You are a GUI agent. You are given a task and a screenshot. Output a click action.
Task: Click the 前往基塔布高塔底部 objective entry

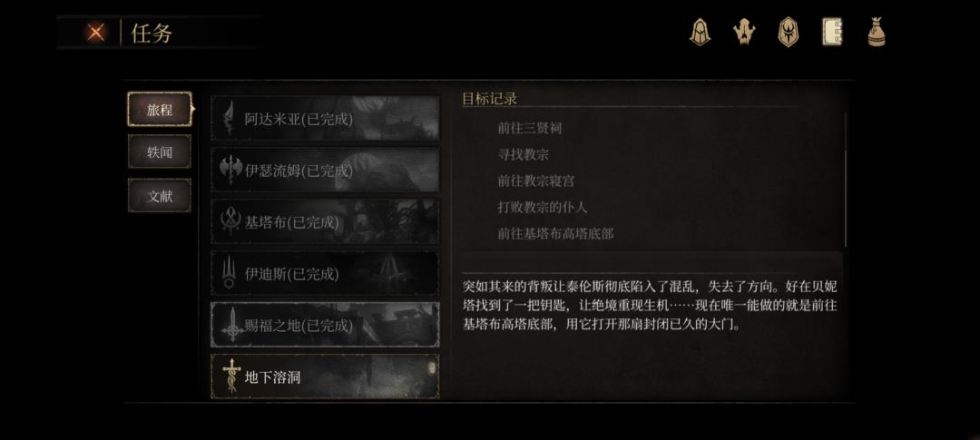(555, 234)
